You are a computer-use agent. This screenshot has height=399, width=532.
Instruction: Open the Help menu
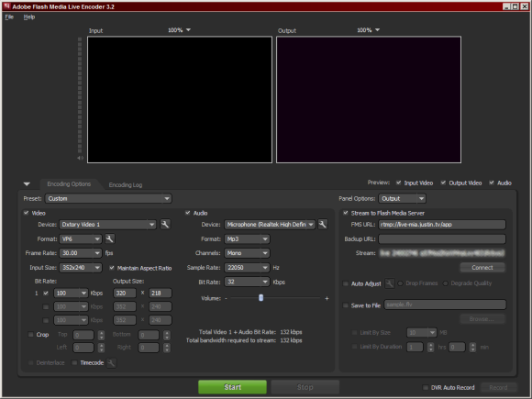click(29, 17)
